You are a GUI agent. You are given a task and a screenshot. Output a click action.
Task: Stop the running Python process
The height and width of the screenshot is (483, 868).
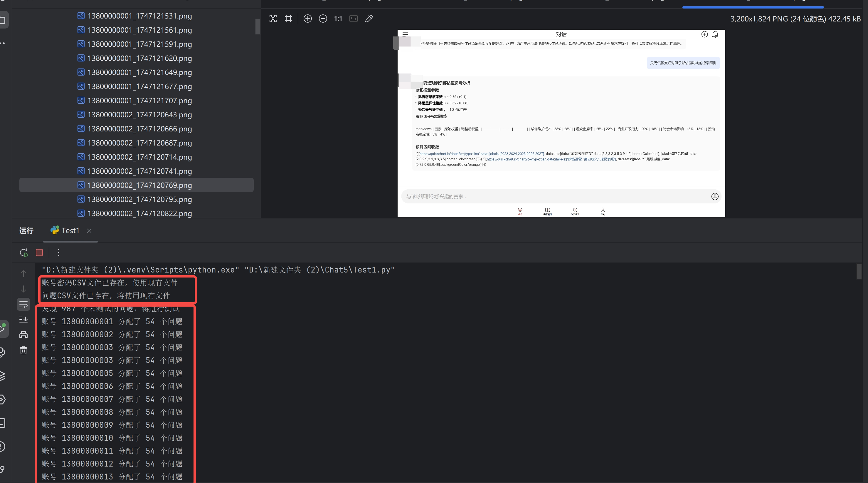[x=39, y=252]
